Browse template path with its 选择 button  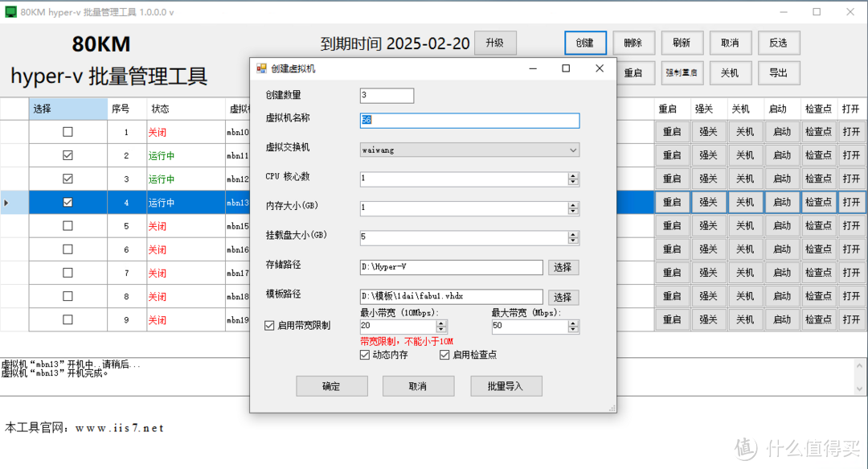point(563,297)
